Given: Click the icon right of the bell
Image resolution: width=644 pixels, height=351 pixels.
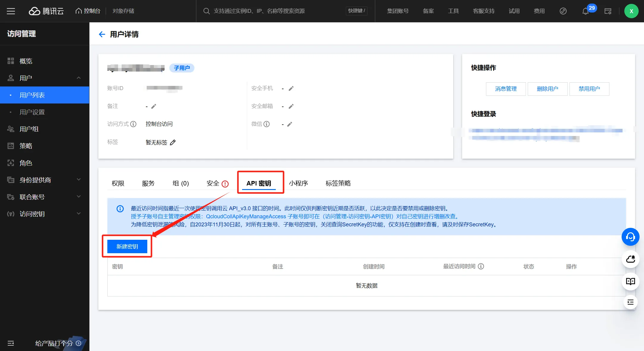Looking at the screenshot, I should click(608, 11).
